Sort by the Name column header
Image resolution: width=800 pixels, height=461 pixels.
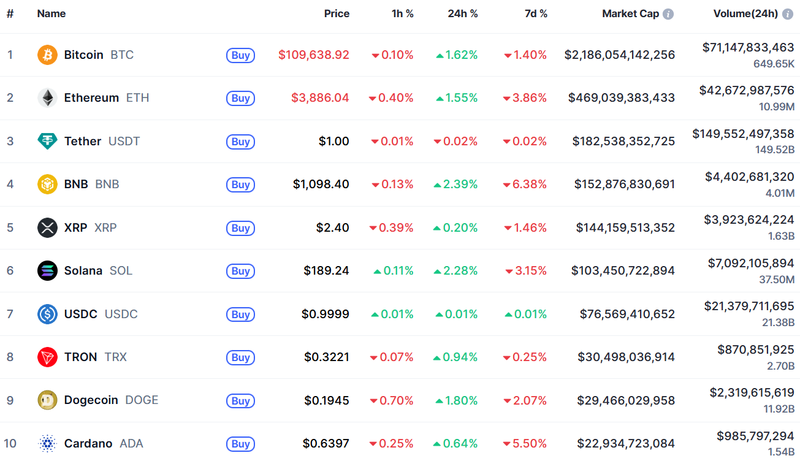tap(51, 15)
